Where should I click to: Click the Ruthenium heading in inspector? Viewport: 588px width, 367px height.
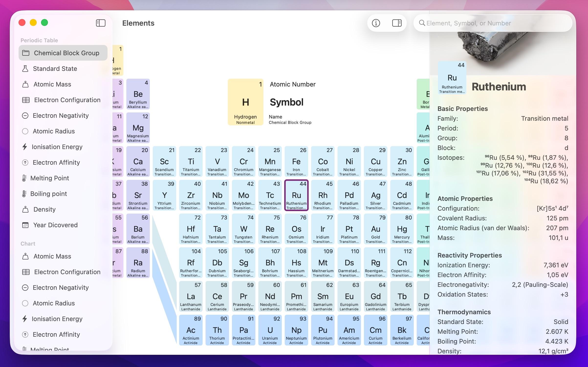pos(499,87)
